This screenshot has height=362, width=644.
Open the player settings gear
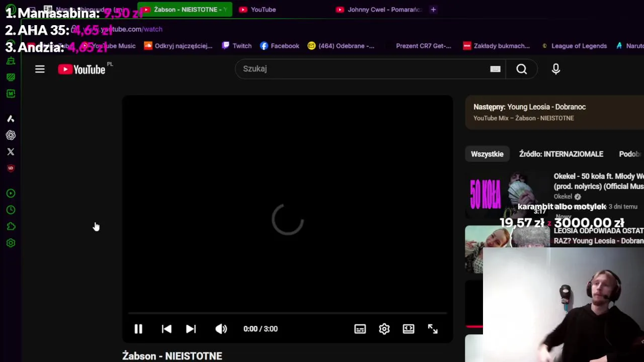point(384,329)
